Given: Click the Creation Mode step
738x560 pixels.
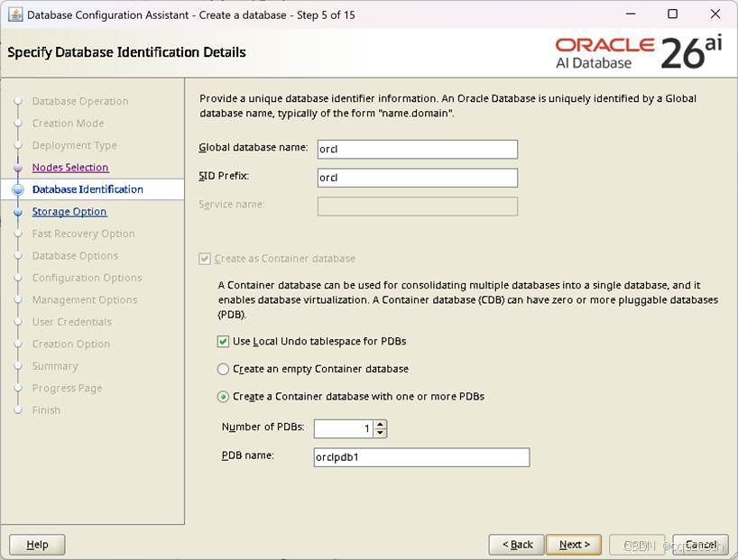Looking at the screenshot, I should pos(68,124).
